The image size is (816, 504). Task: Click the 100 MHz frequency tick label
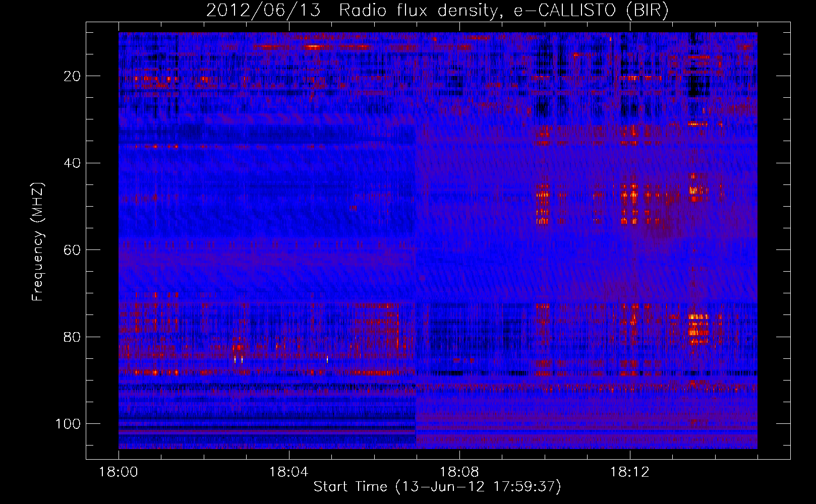tap(68, 424)
